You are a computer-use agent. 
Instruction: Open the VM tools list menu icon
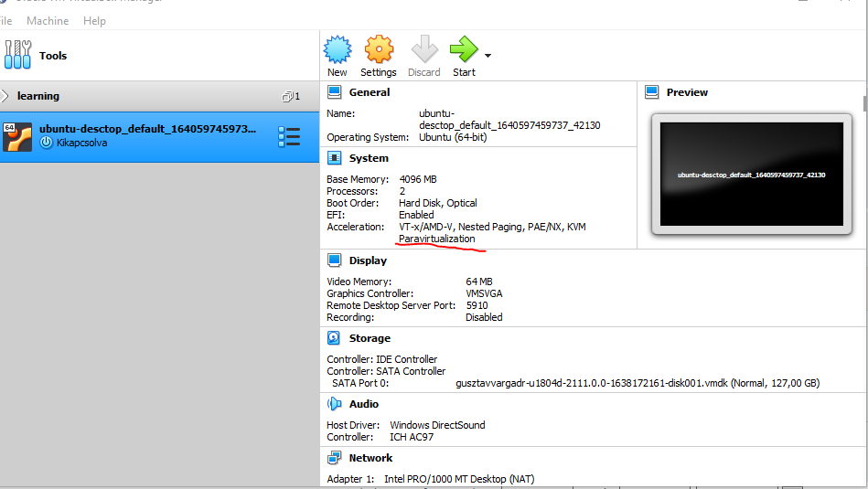(289, 136)
